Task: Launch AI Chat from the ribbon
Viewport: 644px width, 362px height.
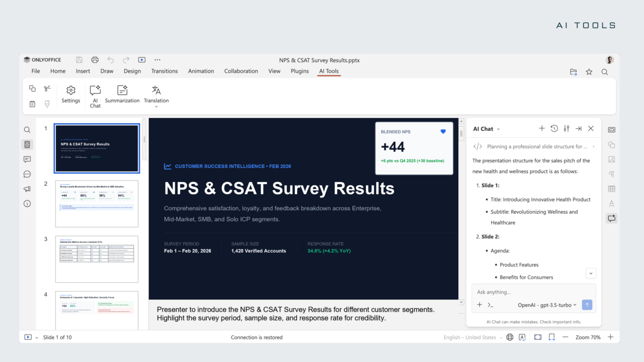Action: click(x=95, y=96)
